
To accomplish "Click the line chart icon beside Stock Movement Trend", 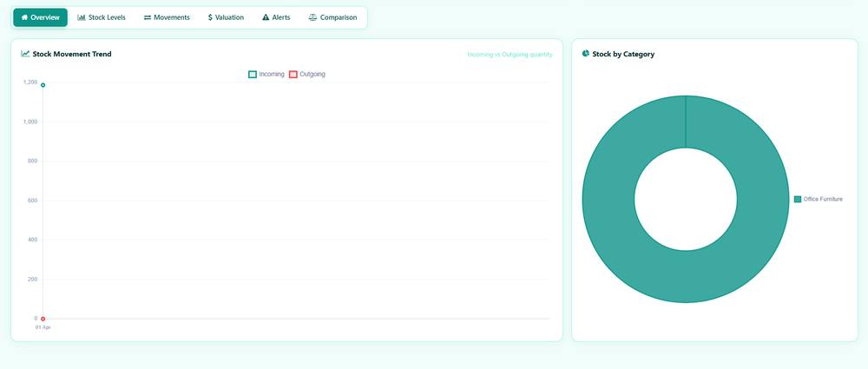I will click(25, 54).
